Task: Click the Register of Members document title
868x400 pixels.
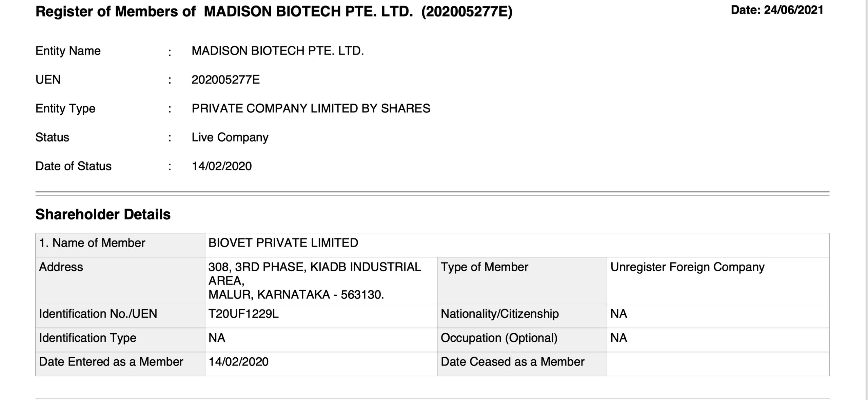Action: (x=274, y=12)
